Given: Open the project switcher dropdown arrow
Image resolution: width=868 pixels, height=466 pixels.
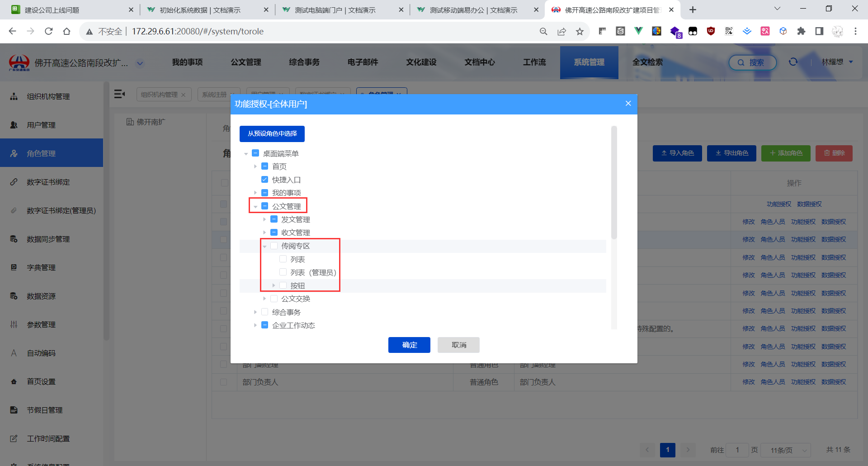Looking at the screenshot, I should [x=140, y=63].
